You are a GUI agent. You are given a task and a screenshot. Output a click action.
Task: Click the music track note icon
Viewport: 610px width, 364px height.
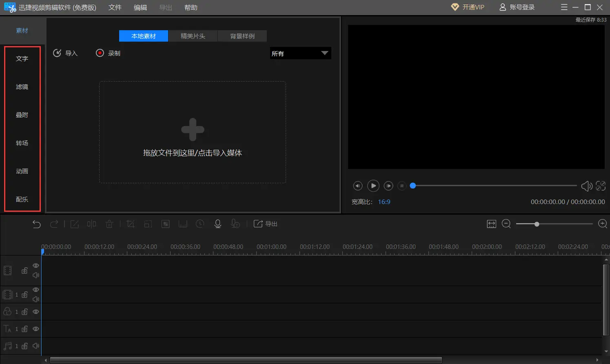[x=7, y=346]
